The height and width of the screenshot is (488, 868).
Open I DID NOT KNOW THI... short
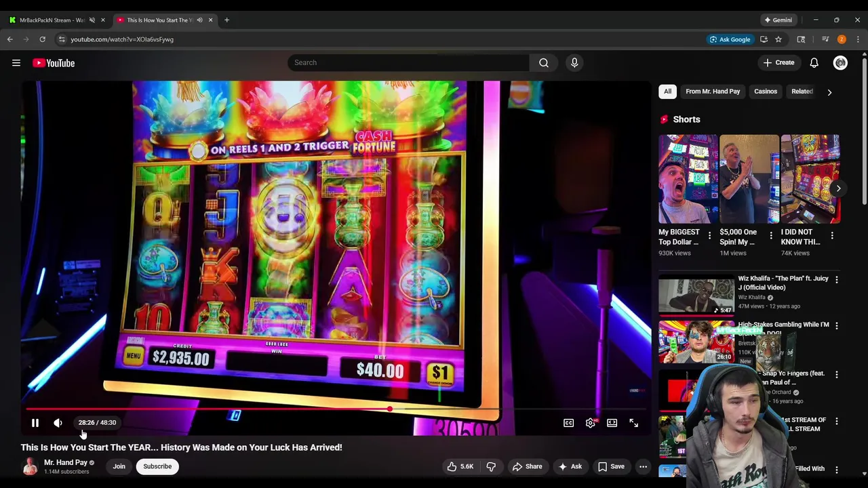click(810, 179)
